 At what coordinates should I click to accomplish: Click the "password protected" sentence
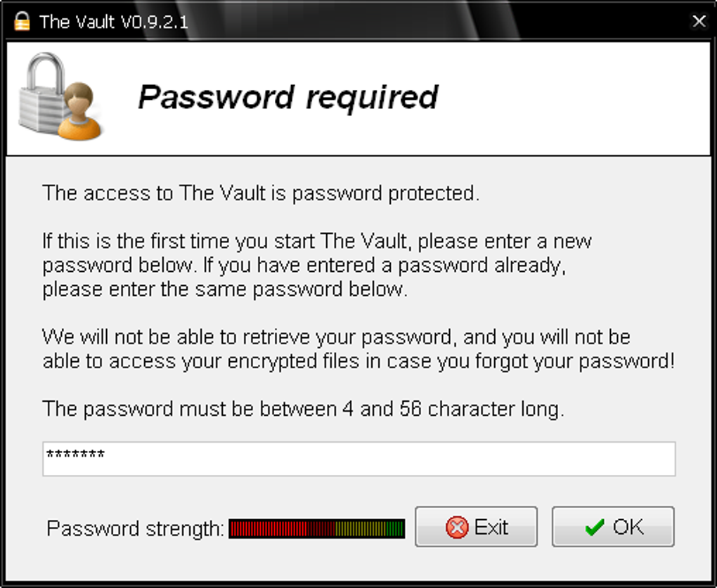click(x=261, y=193)
